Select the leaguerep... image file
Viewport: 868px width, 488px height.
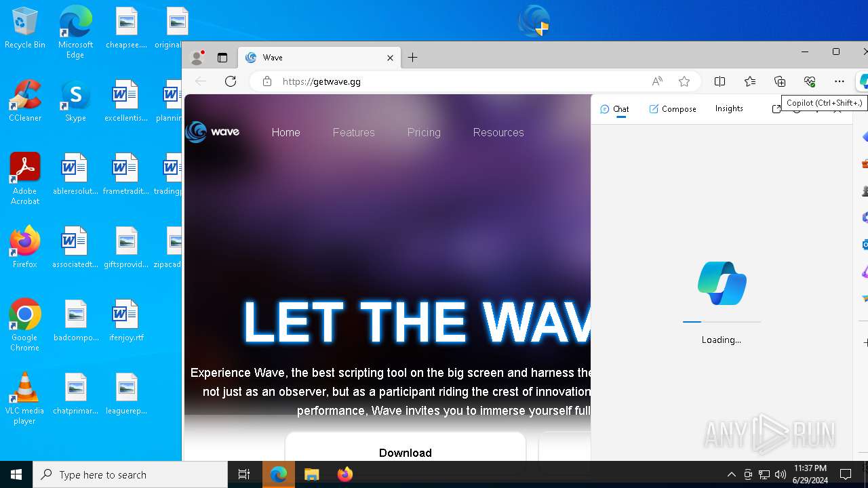126,394
